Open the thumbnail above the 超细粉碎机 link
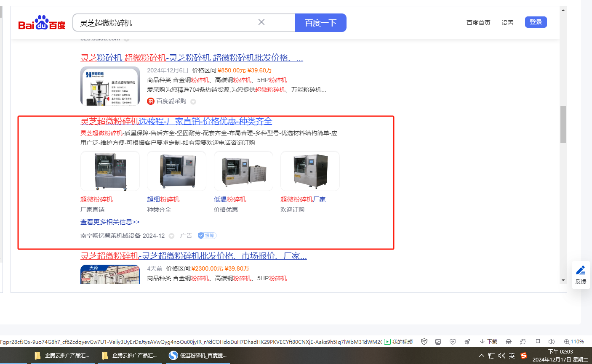This screenshot has width=592, height=364. 176,171
